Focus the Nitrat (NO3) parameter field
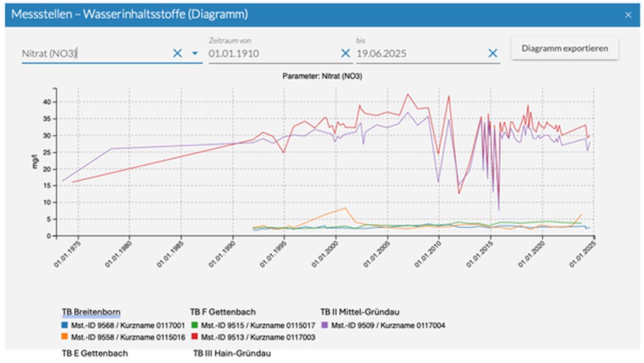 click(x=94, y=53)
